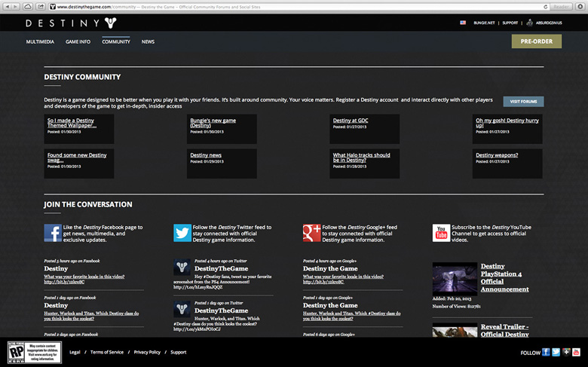Open the Facebook page icon
Image resolution: width=588 pixels, height=367 pixels.
(52, 233)
